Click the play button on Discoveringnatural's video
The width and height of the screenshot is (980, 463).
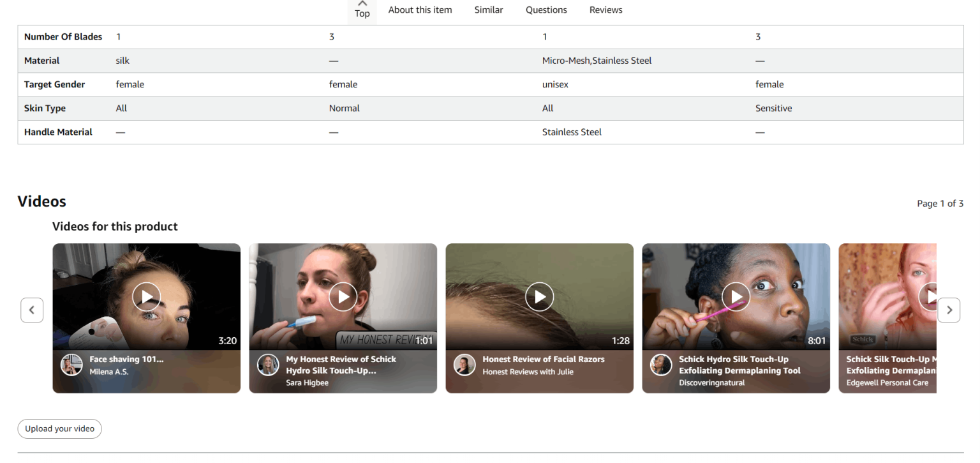736,296
